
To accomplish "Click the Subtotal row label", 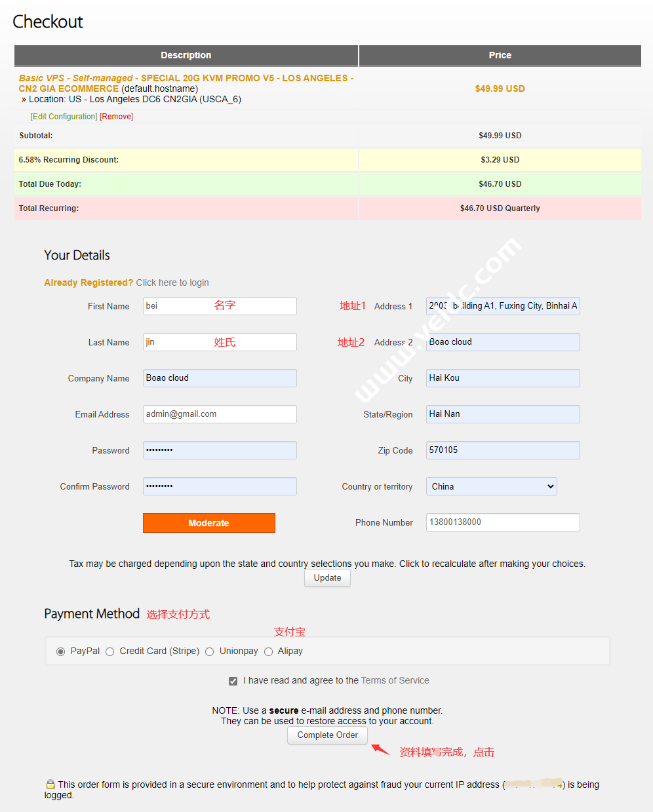I will [36, 136].
